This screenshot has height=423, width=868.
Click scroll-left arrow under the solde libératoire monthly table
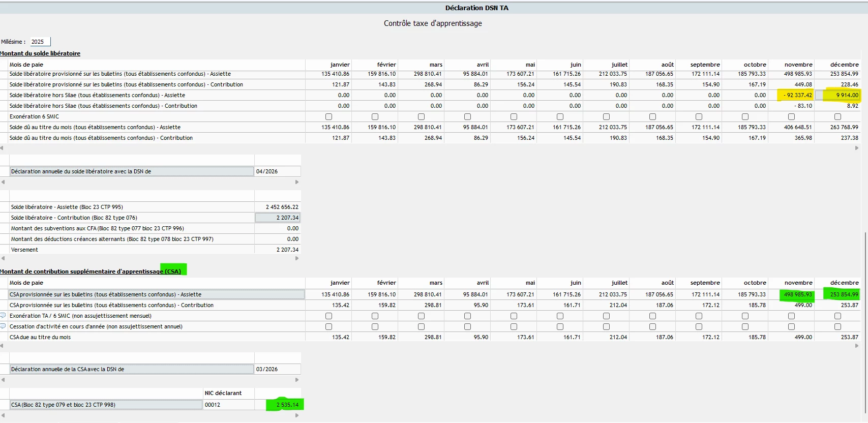pos(2,148)
